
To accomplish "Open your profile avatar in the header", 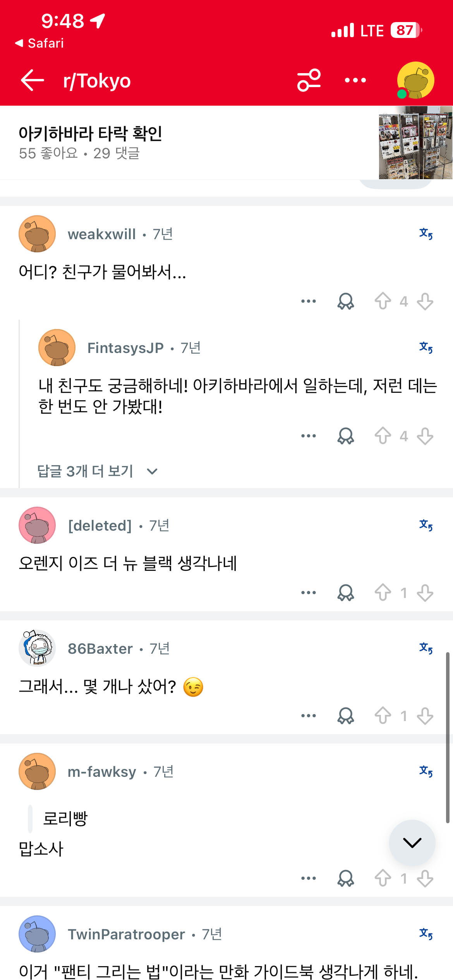I will pos(415,81).
